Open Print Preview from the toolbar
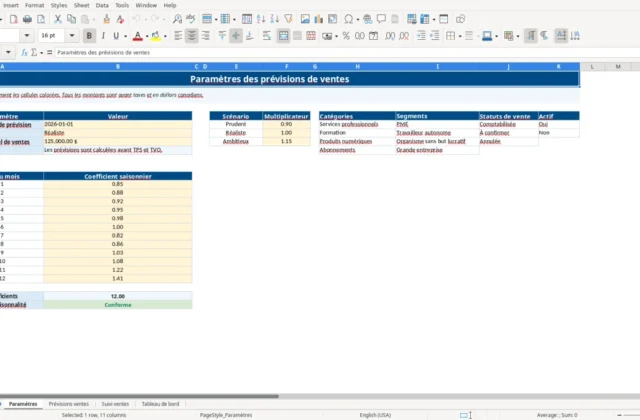The image size is (640, 420). point(41,19)
